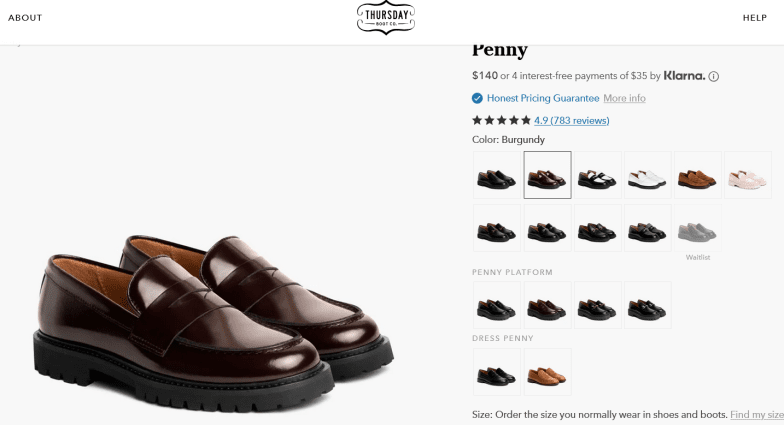Image resolution: width=784 pixels, height=425 pixels.
Task: Click the Klarna info icon
Action: pyautogui.click(x=714, y=76)
